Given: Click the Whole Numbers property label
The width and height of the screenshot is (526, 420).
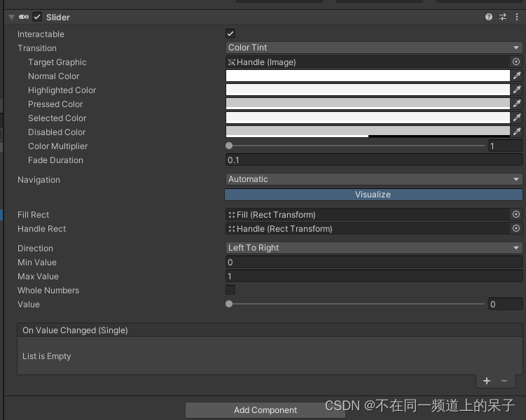Looking at the screenshot, I should click(48, 290).
